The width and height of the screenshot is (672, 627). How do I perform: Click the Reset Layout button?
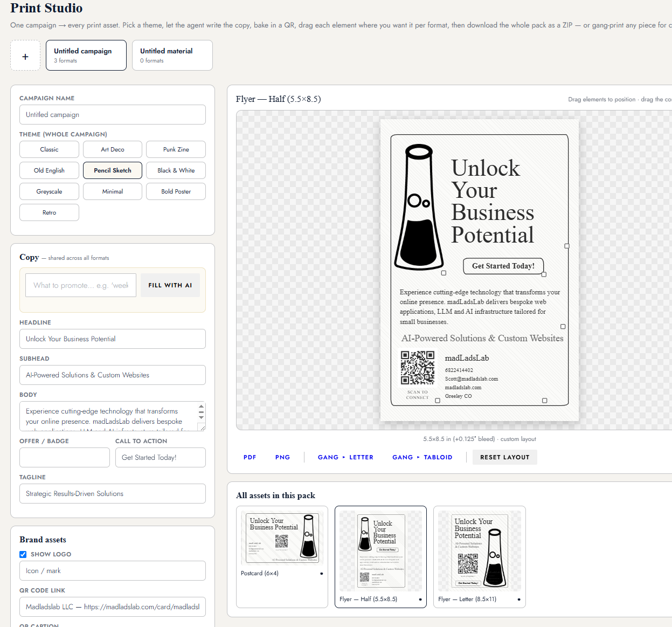click(x=505, y=457)
